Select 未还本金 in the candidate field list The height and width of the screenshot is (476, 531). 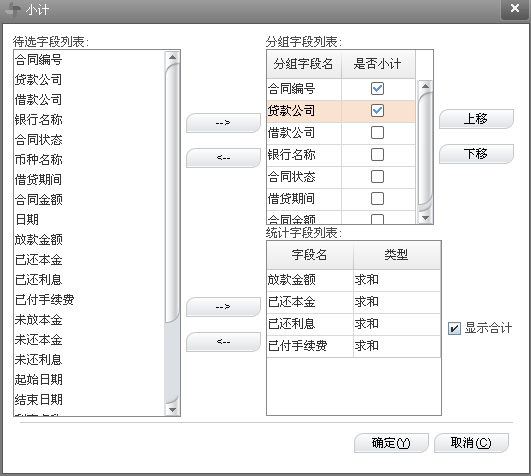pos(39,340)
